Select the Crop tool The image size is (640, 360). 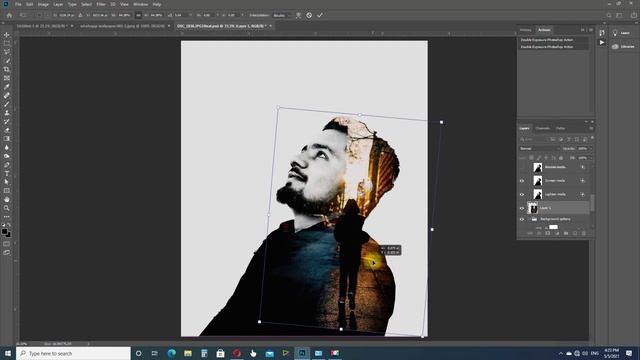tap(7, 69)
